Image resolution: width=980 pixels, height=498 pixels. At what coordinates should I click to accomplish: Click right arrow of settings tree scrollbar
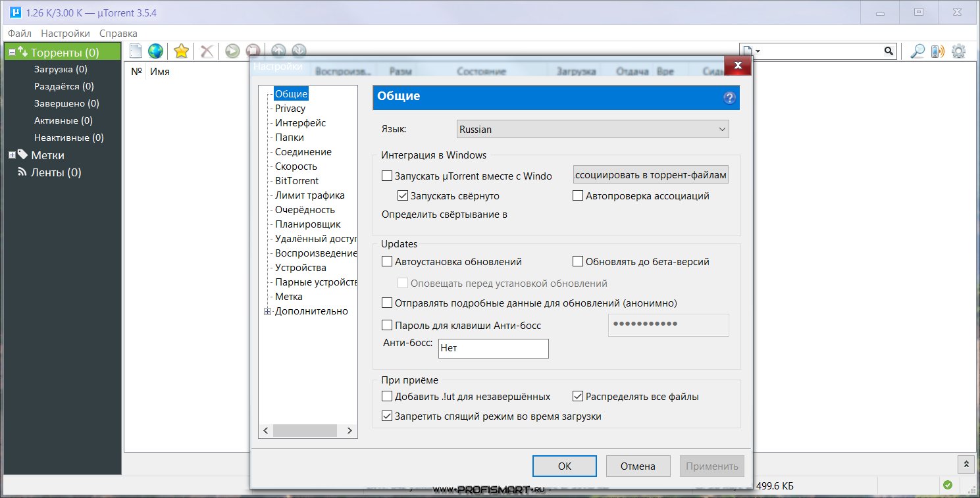click(349, 431)
